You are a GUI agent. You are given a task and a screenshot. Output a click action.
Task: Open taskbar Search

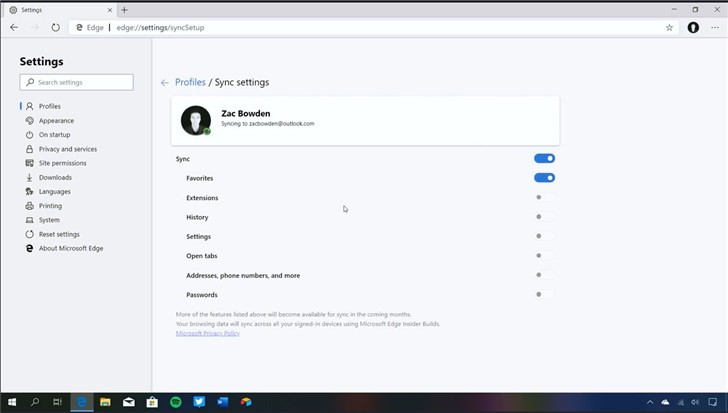(35, 402)
